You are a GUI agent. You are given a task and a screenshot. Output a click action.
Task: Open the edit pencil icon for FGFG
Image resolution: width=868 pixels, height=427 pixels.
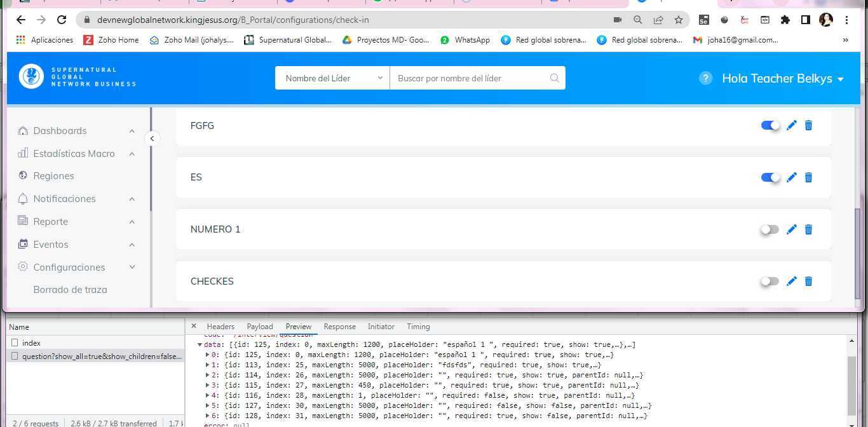pos(791,125)
